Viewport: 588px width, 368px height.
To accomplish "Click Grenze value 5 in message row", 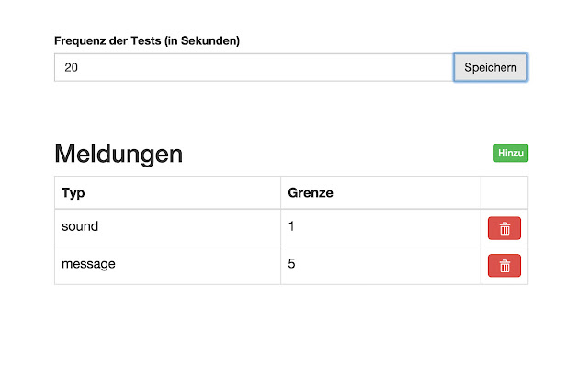I will click(292, 264).
